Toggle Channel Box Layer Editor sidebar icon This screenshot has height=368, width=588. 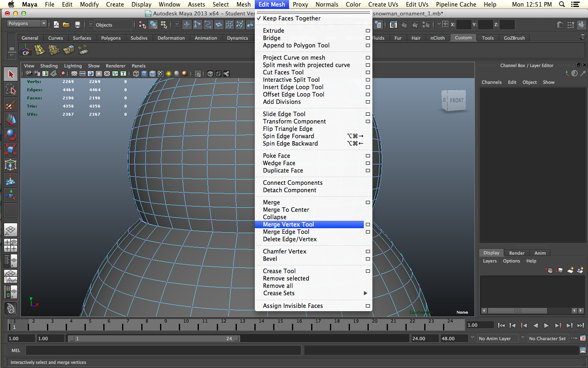pos(581,25)
